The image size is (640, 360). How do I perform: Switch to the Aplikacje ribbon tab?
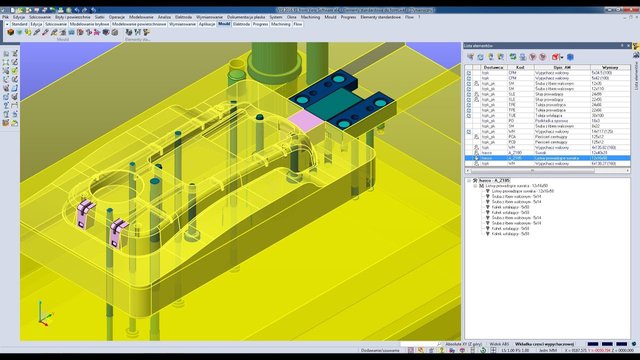[x=207, y=24]
